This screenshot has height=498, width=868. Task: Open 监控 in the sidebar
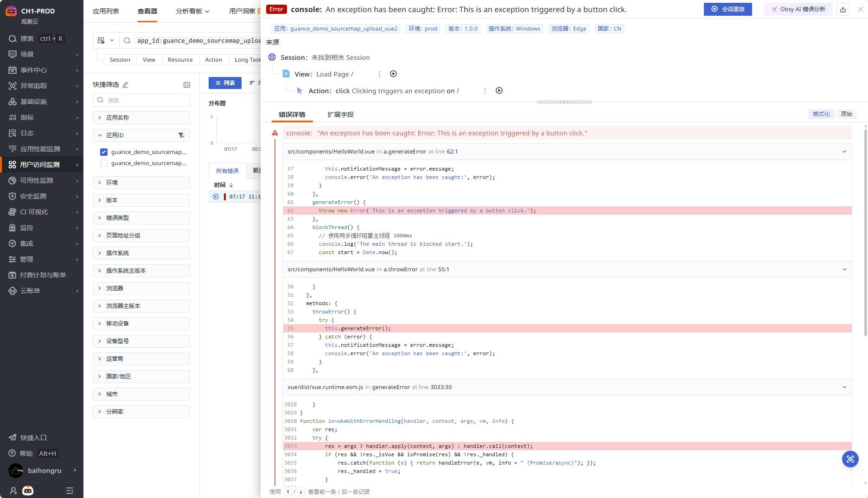click(x=42, y=228)
